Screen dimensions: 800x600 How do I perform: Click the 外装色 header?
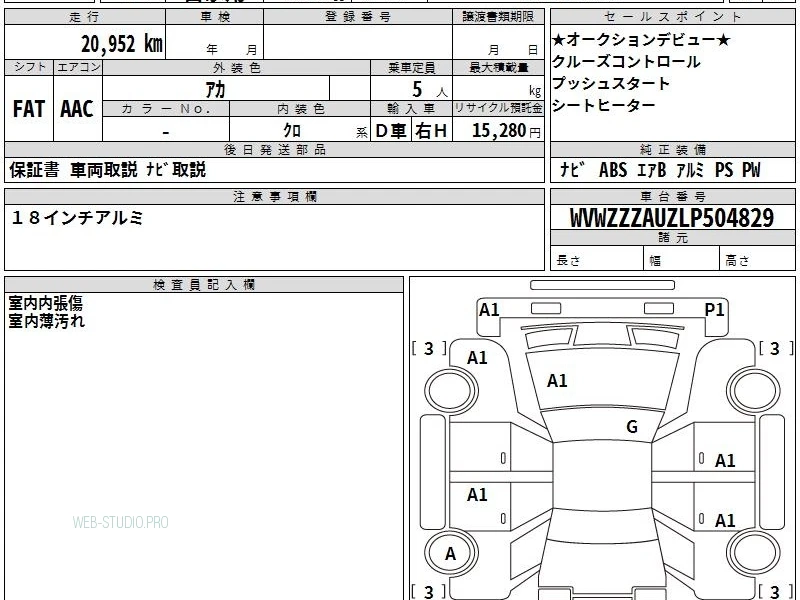tap(236, 67)
